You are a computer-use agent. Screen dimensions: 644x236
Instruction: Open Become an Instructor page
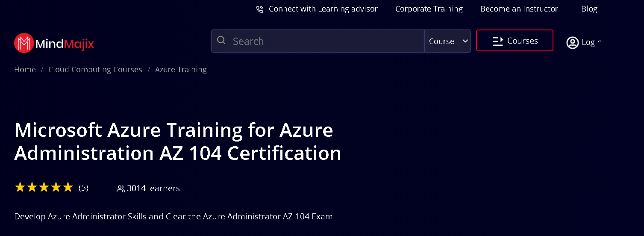519,9
